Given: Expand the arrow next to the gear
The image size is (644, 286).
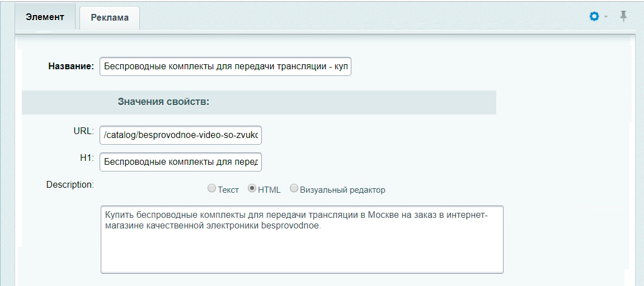Looking at the screenshot, I should [x=606, y=18].
